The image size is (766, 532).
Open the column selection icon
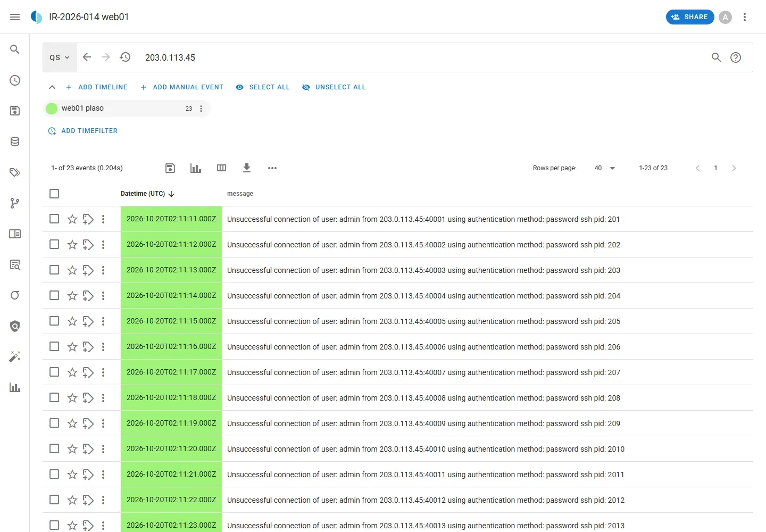(x=222, y=168)
